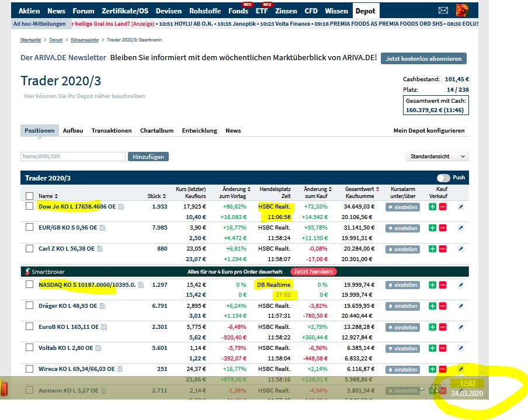Image resolution: width=528 pixels, height=420 pixels.
Task: Tick the checkbox for Dow Jo KO
Action: pyautogui.click(x=30, y=206)
